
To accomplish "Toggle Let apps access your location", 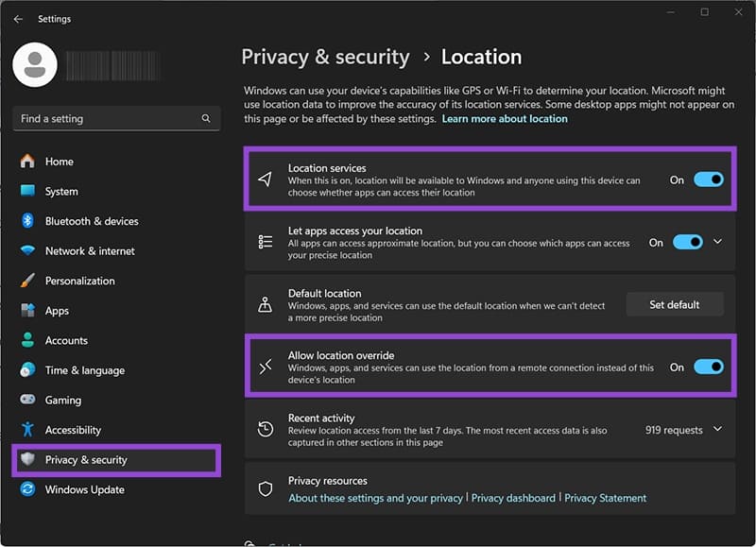I will click(688, 243).
